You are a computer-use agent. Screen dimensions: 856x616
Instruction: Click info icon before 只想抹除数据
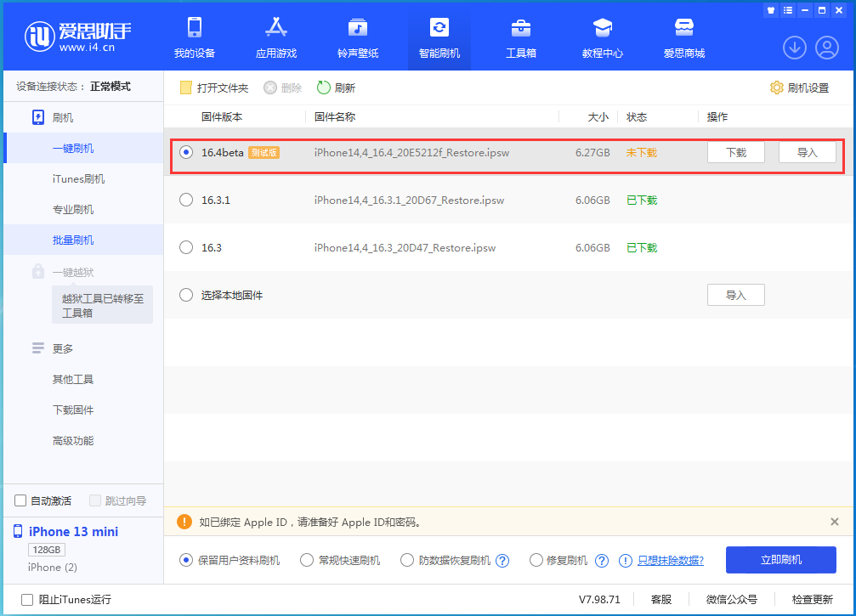pyautogui.click(x=626, y=561)
